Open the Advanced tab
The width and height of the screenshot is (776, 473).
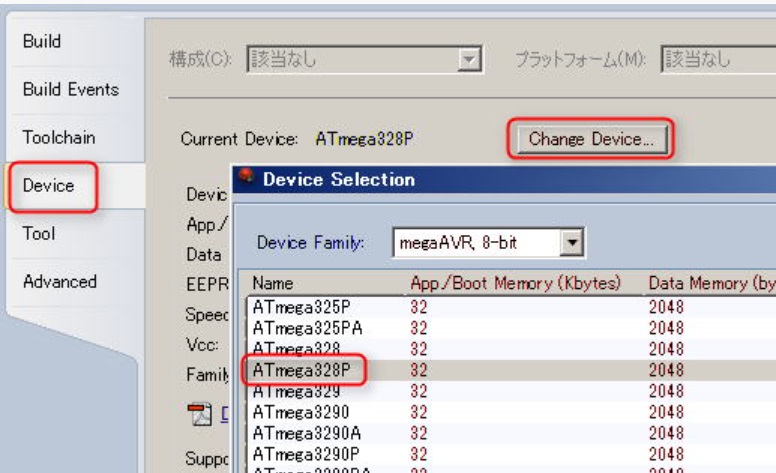pos(60,282)
